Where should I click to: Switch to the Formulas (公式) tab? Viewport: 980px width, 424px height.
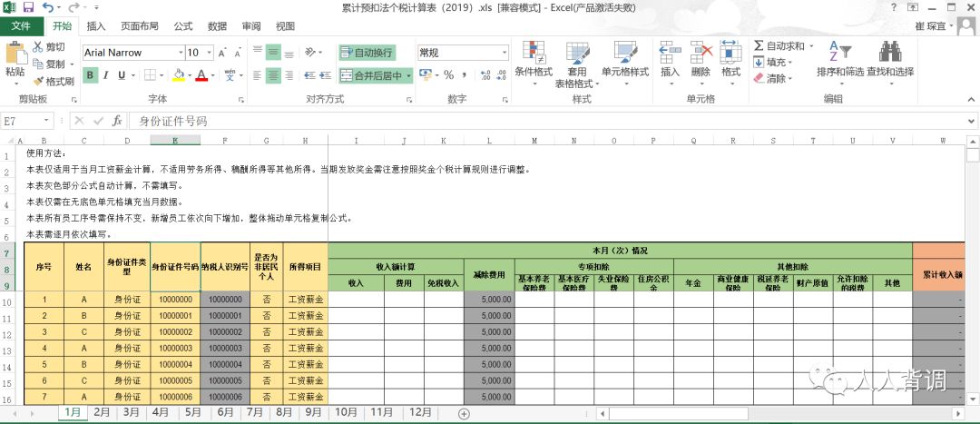tap(183, 26)
